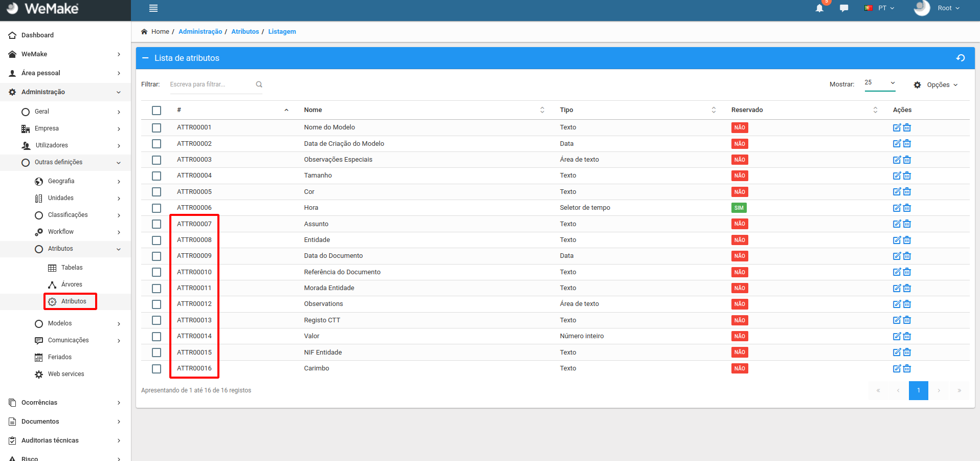Click the search magnifier in the filter
This screenshot has height=461, width=980.
tap(259, 84)
